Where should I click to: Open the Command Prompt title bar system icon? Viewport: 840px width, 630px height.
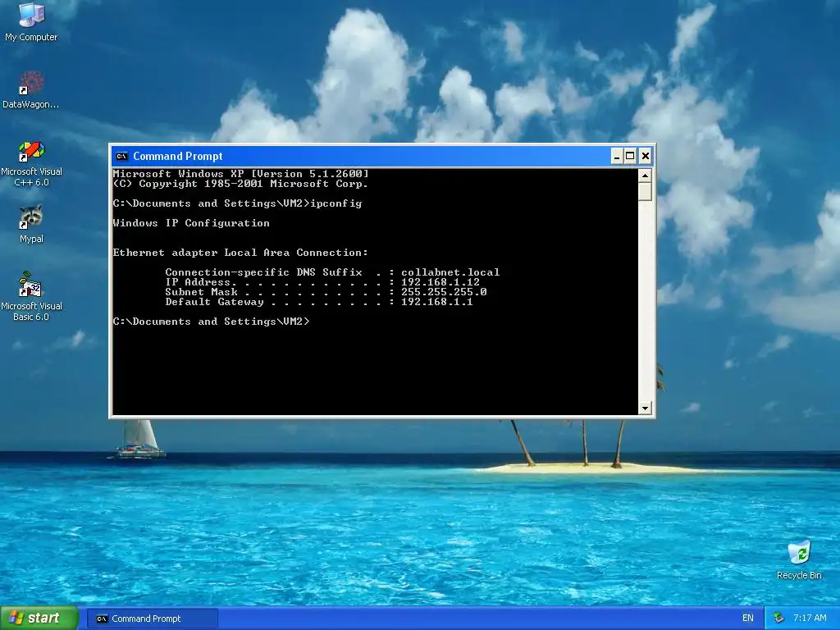pyautogui.click(x=121, y=157)
